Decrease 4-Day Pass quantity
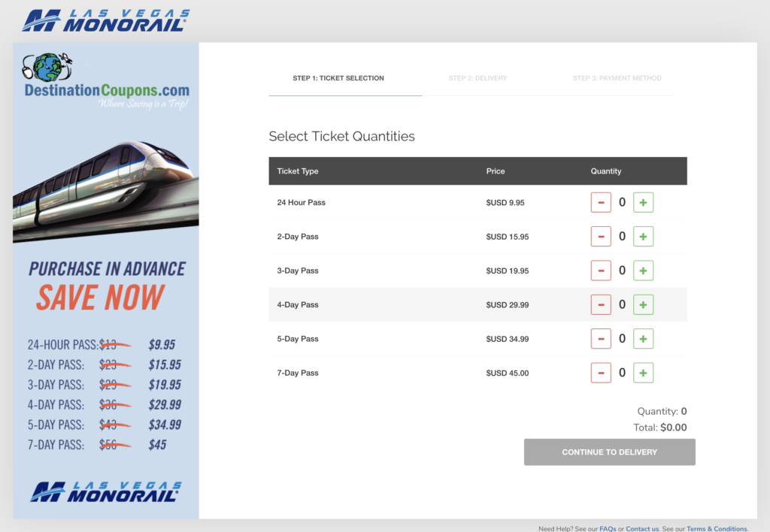Screen dimensions: 770x532 point(601,304)
